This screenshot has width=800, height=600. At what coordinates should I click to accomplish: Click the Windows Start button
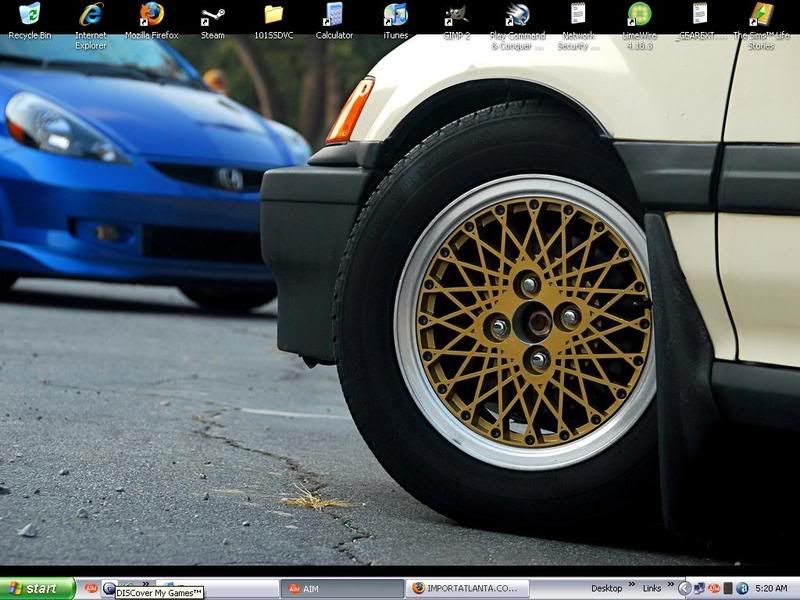point(37,588)
